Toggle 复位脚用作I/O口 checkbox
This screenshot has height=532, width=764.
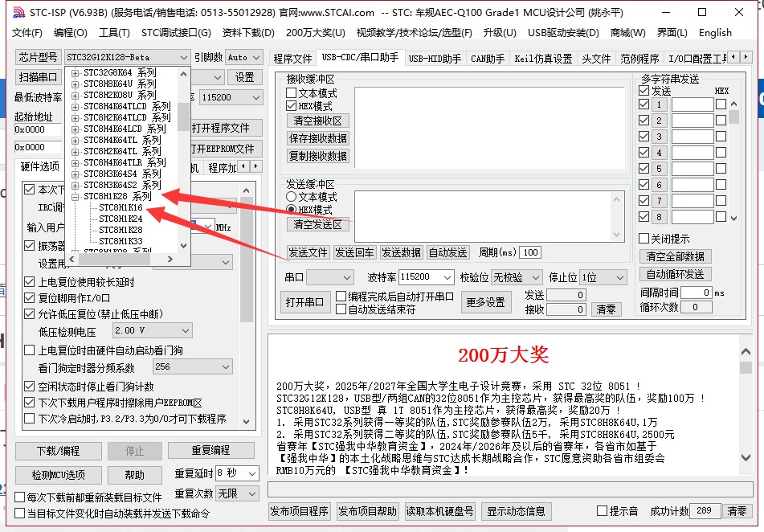pos(30,298)
